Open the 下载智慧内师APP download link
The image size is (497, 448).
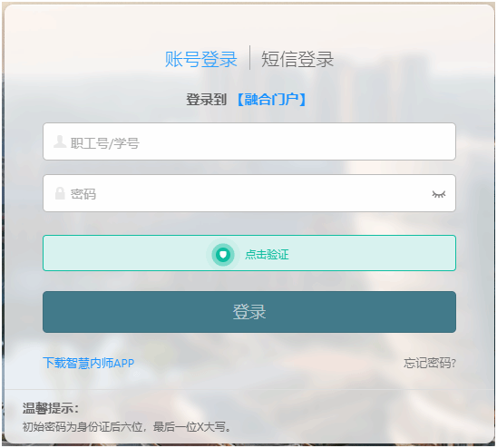(89, 363)
